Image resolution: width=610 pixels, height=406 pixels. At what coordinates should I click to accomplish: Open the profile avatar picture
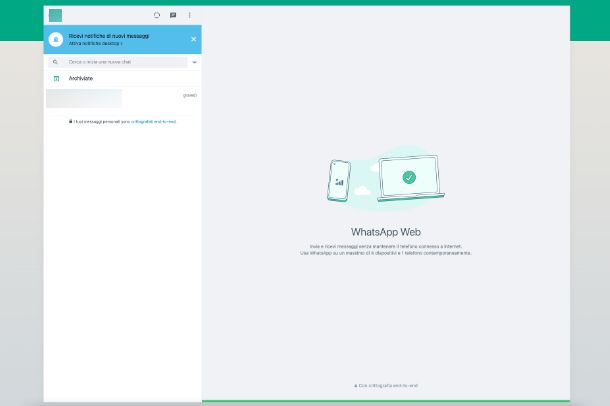coord(56,16)
